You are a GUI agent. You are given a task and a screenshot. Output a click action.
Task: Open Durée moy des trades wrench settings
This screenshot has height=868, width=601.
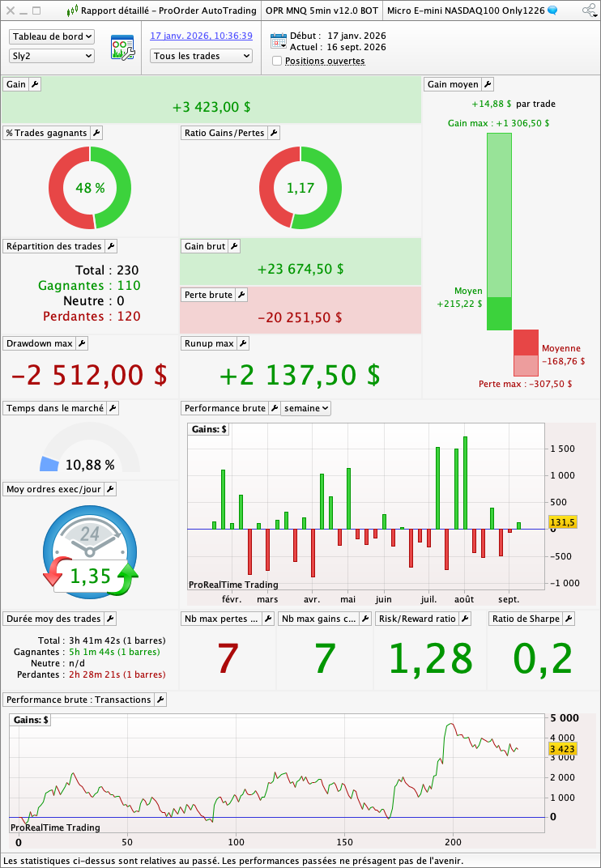pyautogui.click(x=110, y=619)
